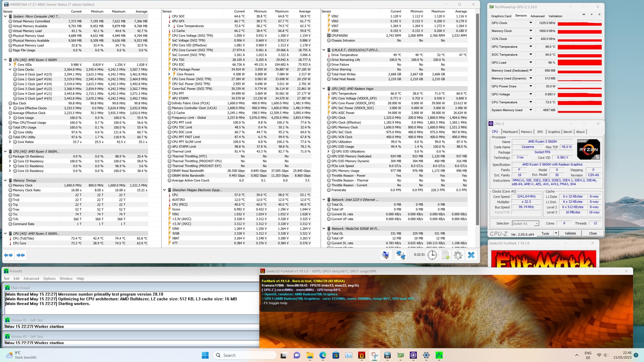
Task: Click ENG DE language indicator
Action: [588, 355]
